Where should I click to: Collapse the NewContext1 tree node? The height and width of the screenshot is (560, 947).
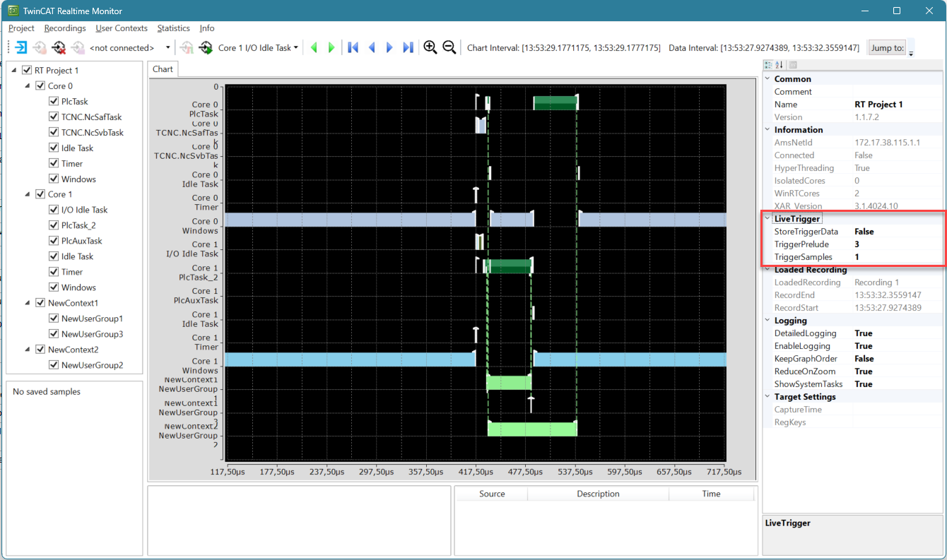pyautogui.click(x=28, y=303)
